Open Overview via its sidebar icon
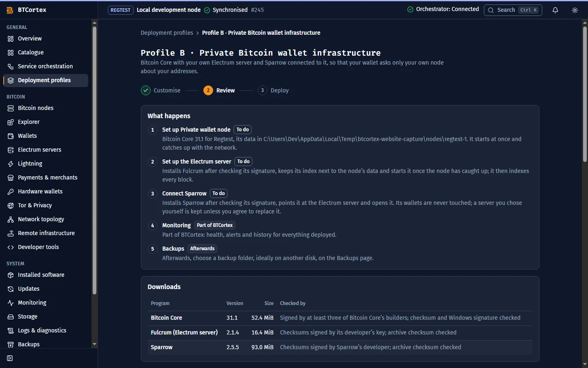588x368 pixels. [x=11, y=39]
